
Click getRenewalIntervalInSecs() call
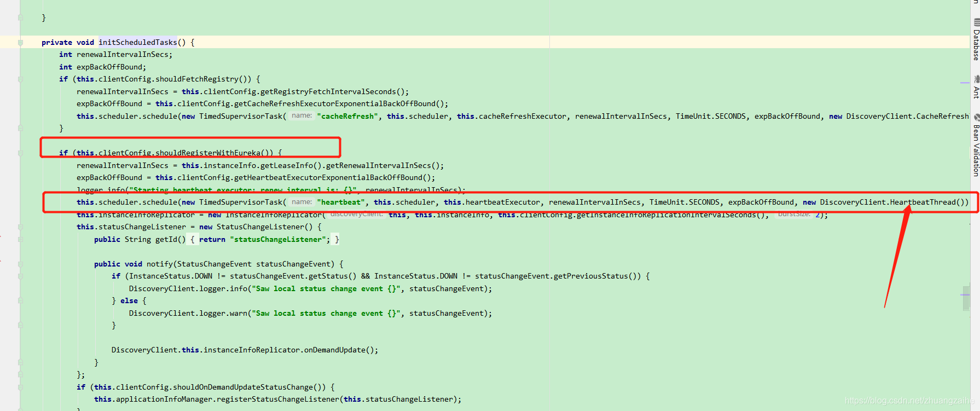pyautogui.click(x=383, y=165)
